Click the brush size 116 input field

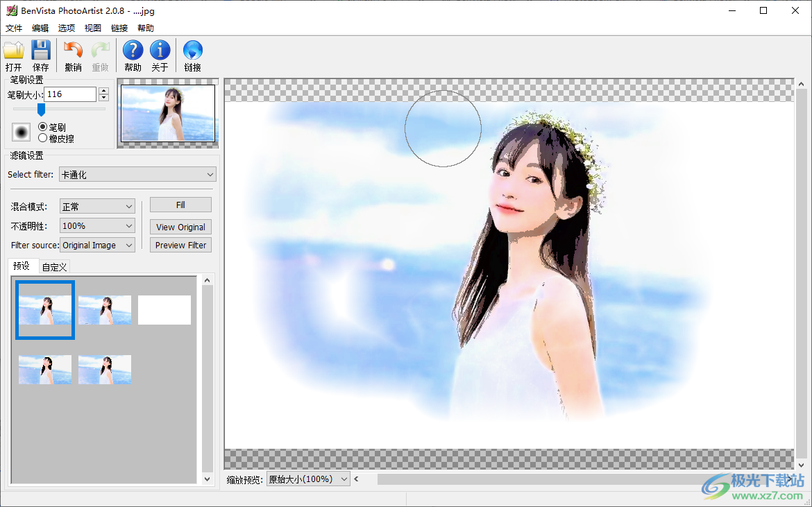70,94
